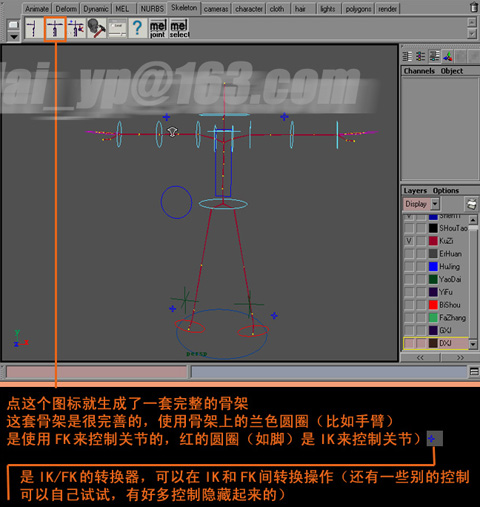Select the DXJ layer name
Screen dimensions: 480x507
445,343
